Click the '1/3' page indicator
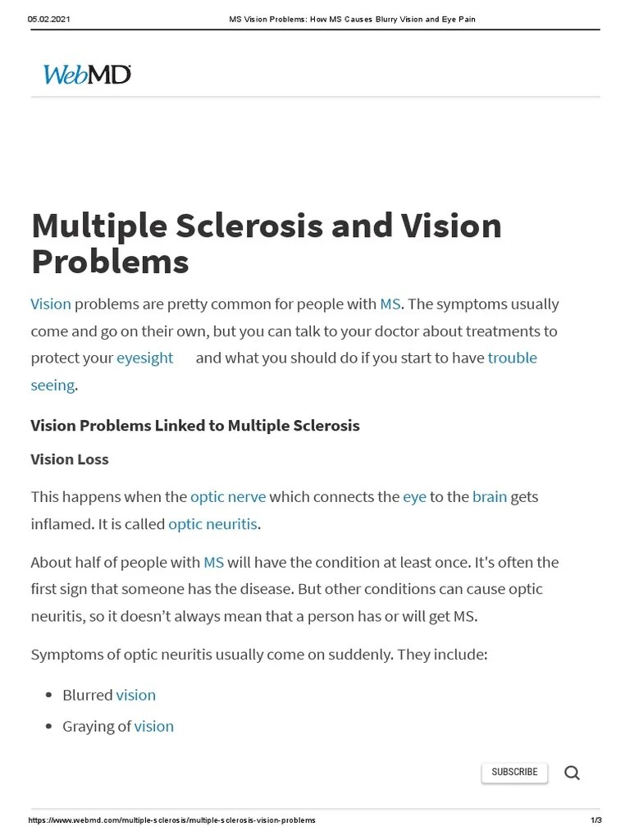The width and height of the screenshot is (630, 840). pos(596,819)
